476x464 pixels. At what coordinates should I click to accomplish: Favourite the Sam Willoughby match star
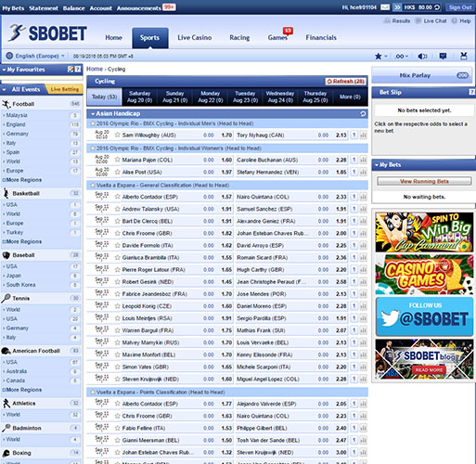point(117,135)
